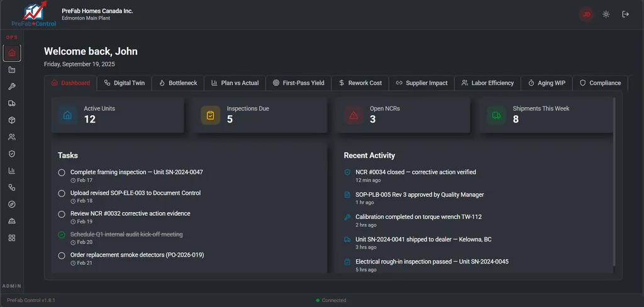Image resolution: width=644 pixels, height=307 pixels.
Task: Click 'Order replacement smoke detectors (PO-2026-019)' text
Action: (x=137, y=255)
